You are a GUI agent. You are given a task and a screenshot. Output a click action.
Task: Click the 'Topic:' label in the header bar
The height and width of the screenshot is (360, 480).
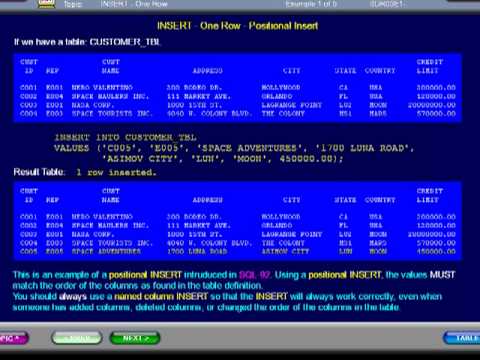click(x=73, y=4)
